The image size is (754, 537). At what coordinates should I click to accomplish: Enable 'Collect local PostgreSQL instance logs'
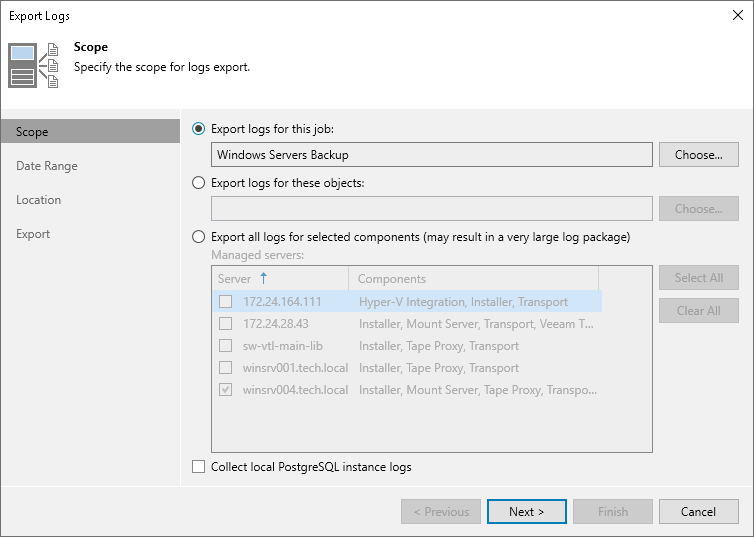click(199, 467)
